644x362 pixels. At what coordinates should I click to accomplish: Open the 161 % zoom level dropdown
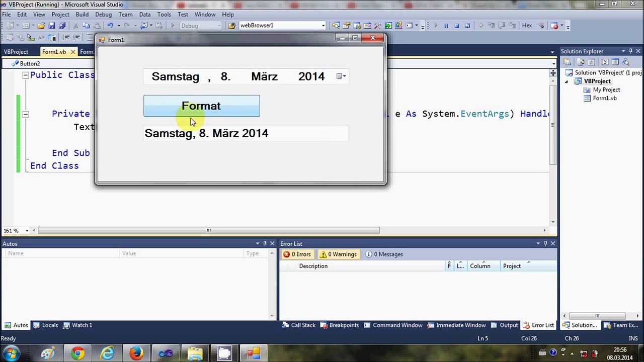[27, 231]
